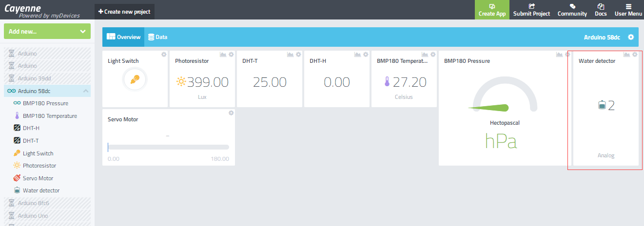Select Arduino 58dc device in sidebar
The height and width of the screenshot is (226, 644).
pyautogui.click(x=47, y=91)
